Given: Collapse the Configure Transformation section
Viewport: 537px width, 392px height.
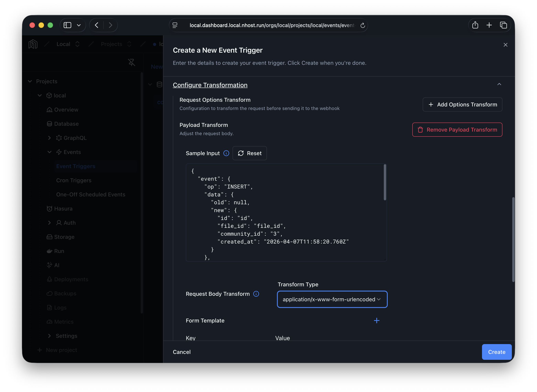Looking at the screenshot, I should [500, 84].
